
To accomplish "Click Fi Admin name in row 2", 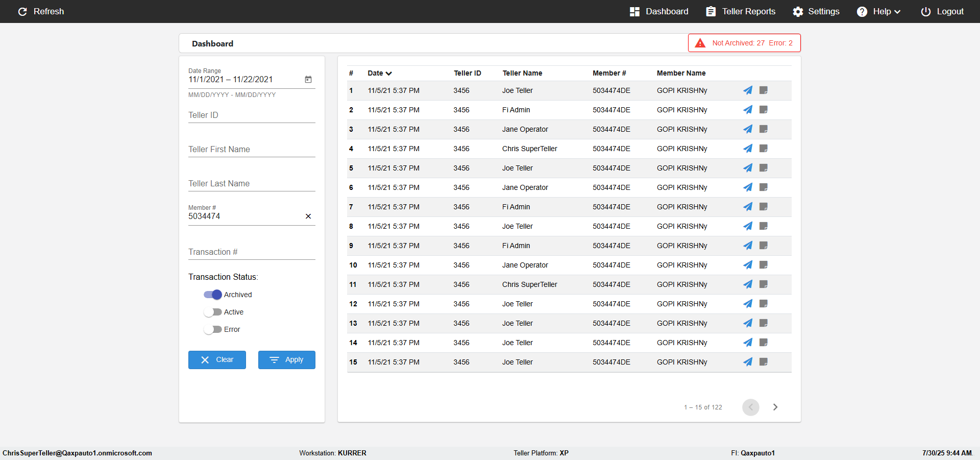I will pyautogui.click(x=516, y=110).
